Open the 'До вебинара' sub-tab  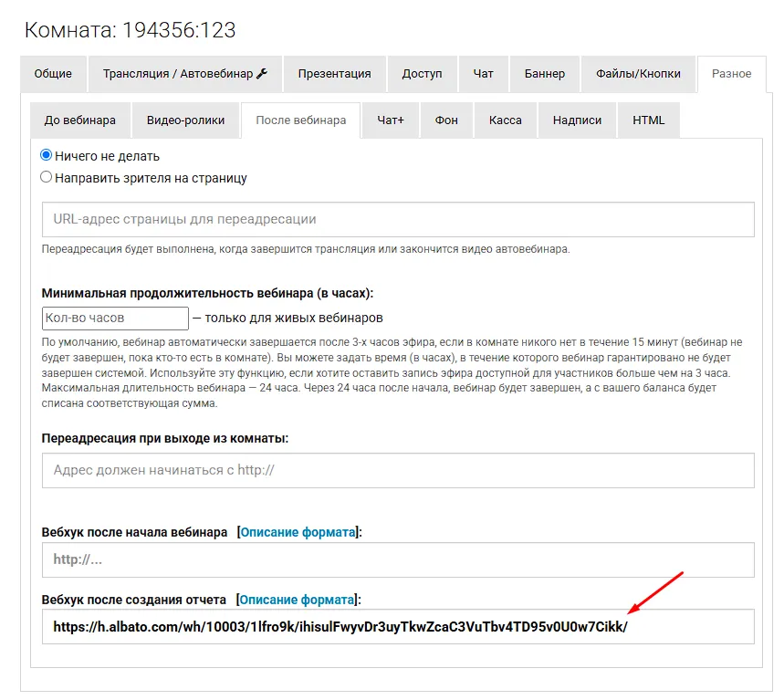(80, 120)
